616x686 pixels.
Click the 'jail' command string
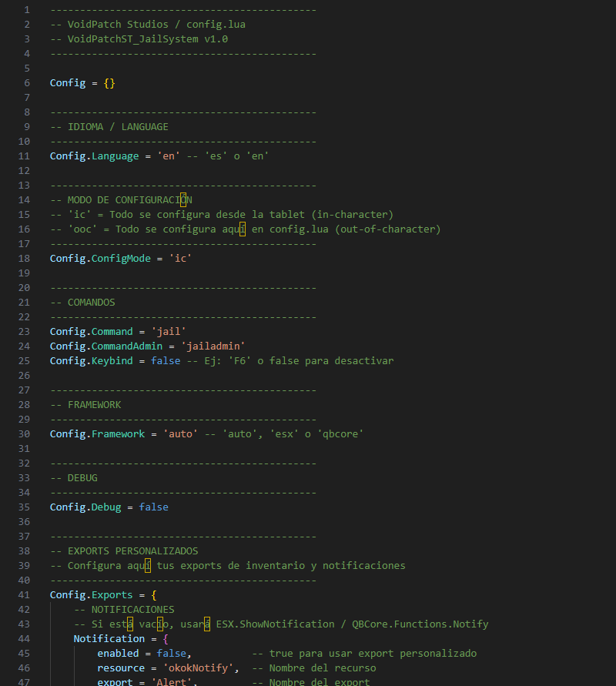click(169, 331)
